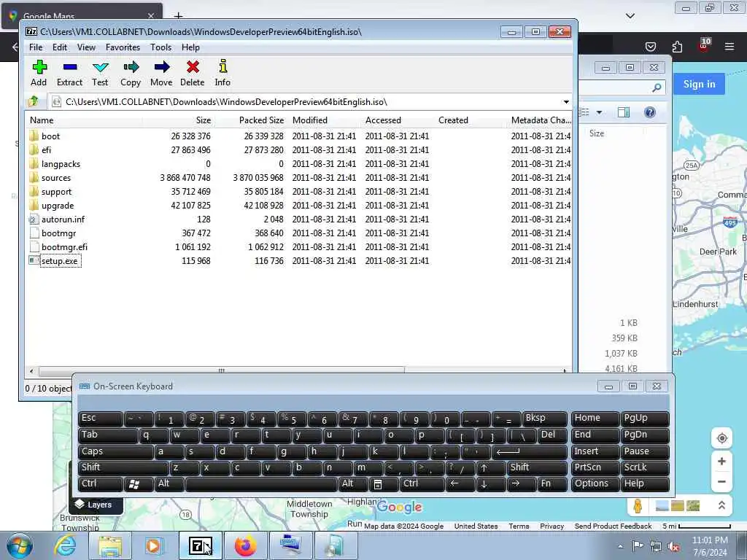Show hidden tray icons arrow
This screenshot has width=747, height=560.
(x=620, y=547)
